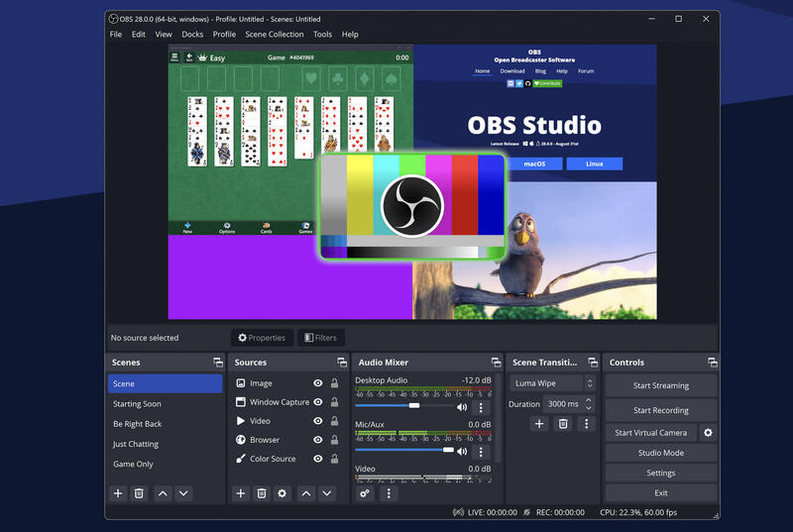Image resolution: width=793 pixels, height=532 pixels.
Task: Move source down in Sources list
Action: point(327,493)
